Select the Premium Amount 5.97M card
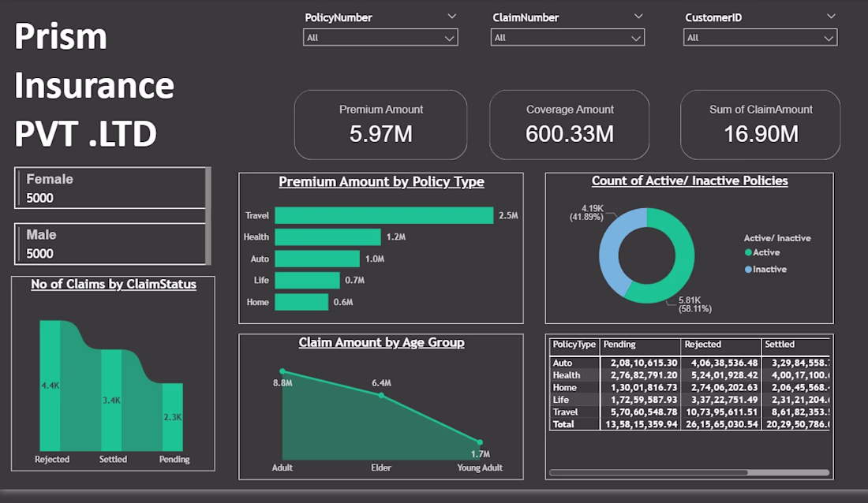This screenshot has width=868, height=503. [x=381, y=125]
